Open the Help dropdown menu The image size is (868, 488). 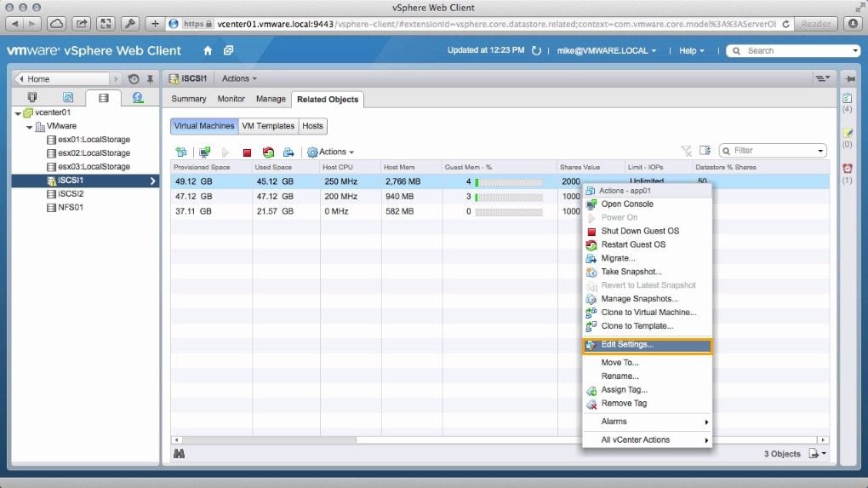691,50
